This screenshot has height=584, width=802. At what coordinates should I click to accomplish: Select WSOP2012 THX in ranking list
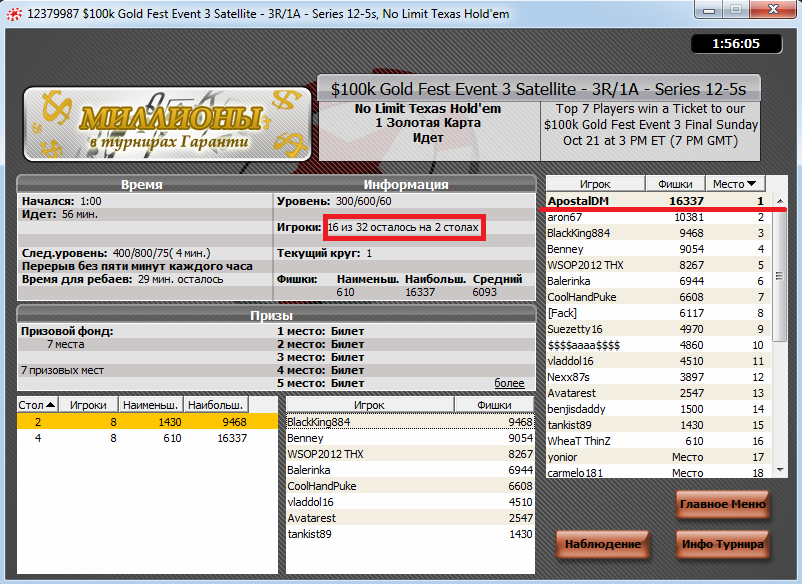coord(658,265)
